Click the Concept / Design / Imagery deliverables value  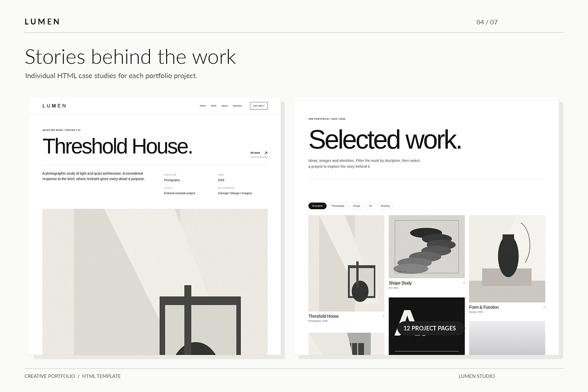[x=235, y=194]
